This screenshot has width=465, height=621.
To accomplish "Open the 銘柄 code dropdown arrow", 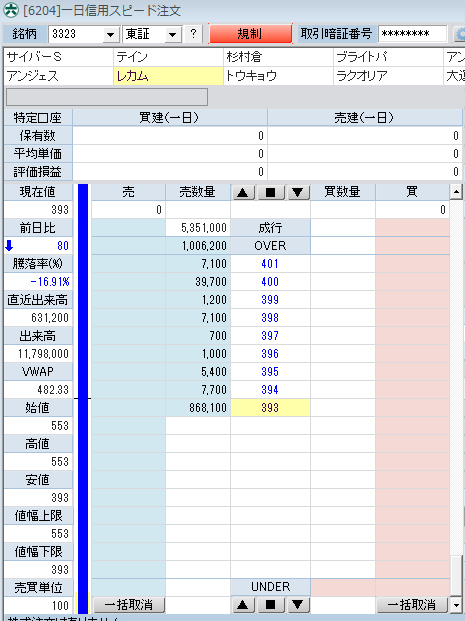I will click(x=111, y=34).
